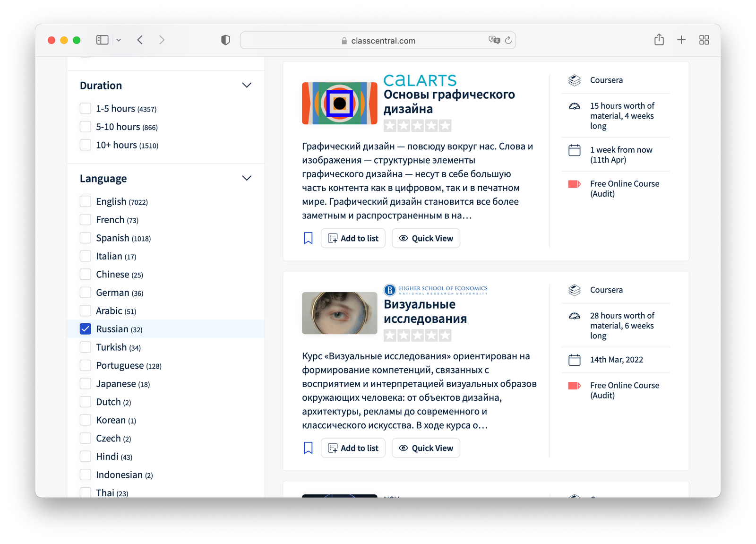
Task: Enable the Dutch language filter
Action: (x=86, y=402)
